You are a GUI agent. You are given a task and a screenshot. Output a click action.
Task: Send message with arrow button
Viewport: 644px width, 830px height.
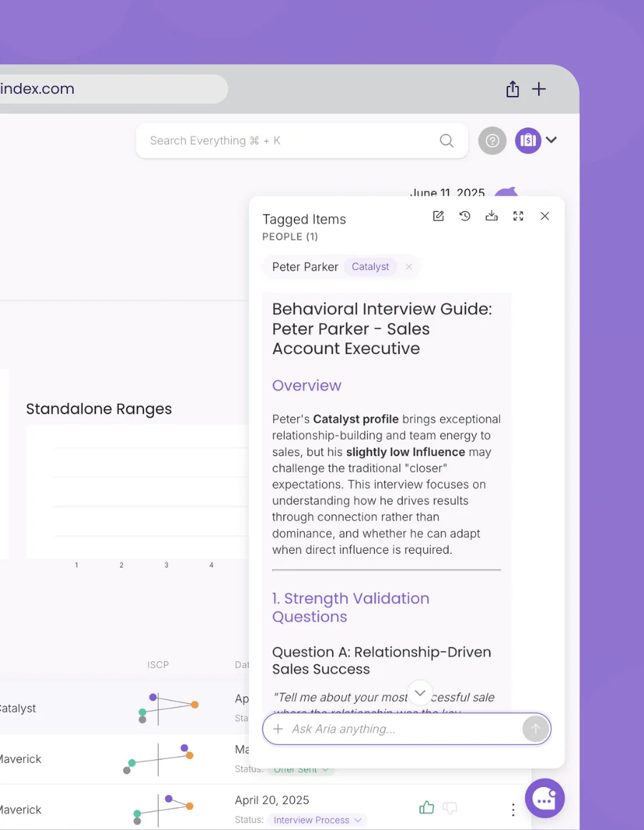pyautogui.click(x=535, y=729)
